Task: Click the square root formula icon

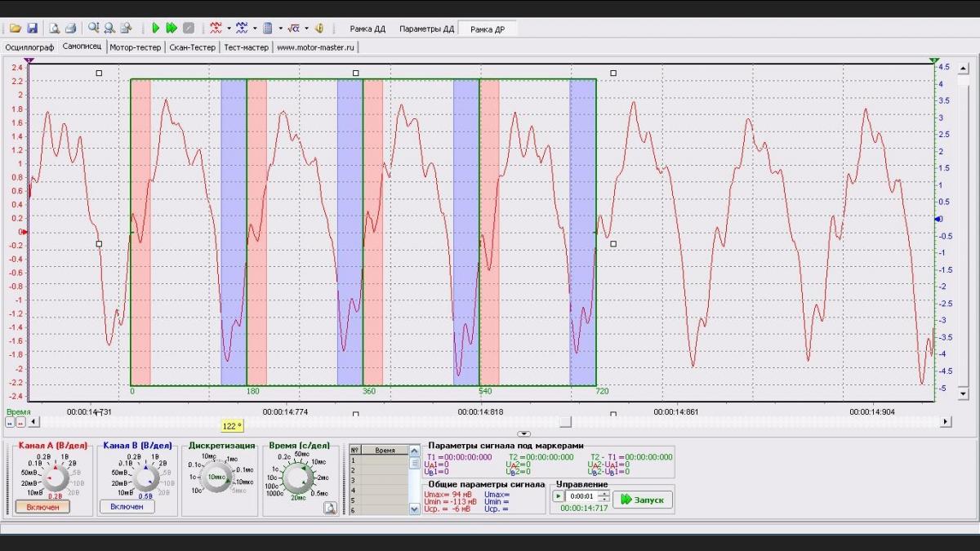Action: [294, 28]
